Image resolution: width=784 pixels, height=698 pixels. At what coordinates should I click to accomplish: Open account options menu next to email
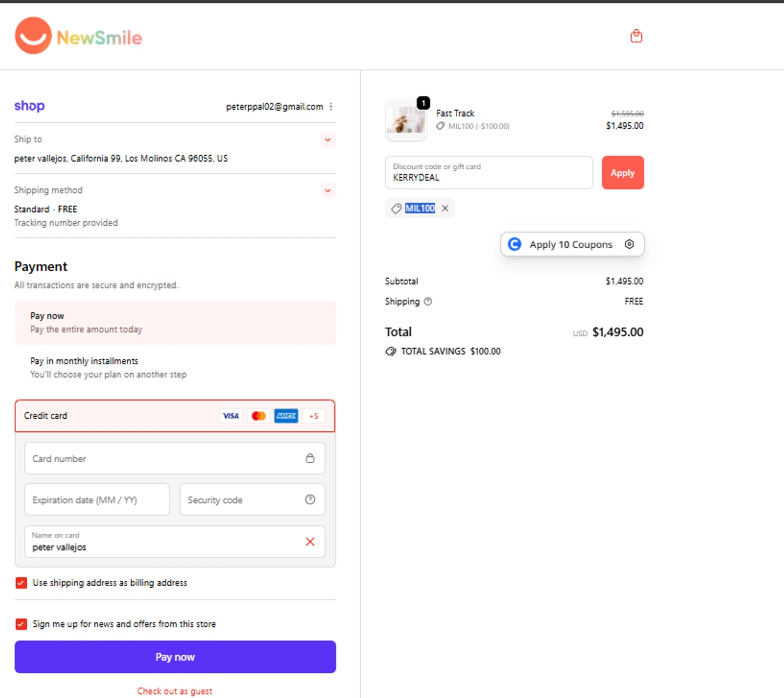coord(331,107)
